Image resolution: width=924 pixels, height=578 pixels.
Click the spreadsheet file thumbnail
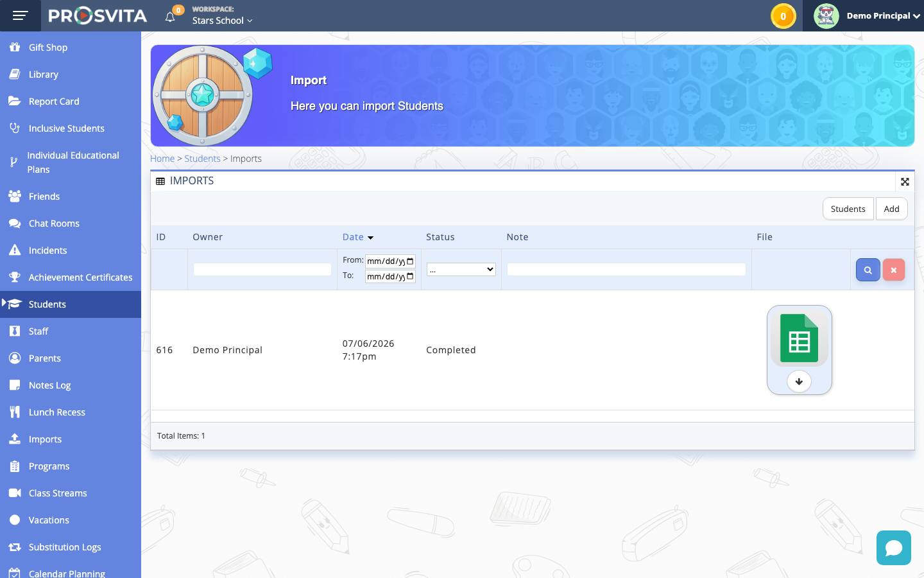tap(799, 338)
